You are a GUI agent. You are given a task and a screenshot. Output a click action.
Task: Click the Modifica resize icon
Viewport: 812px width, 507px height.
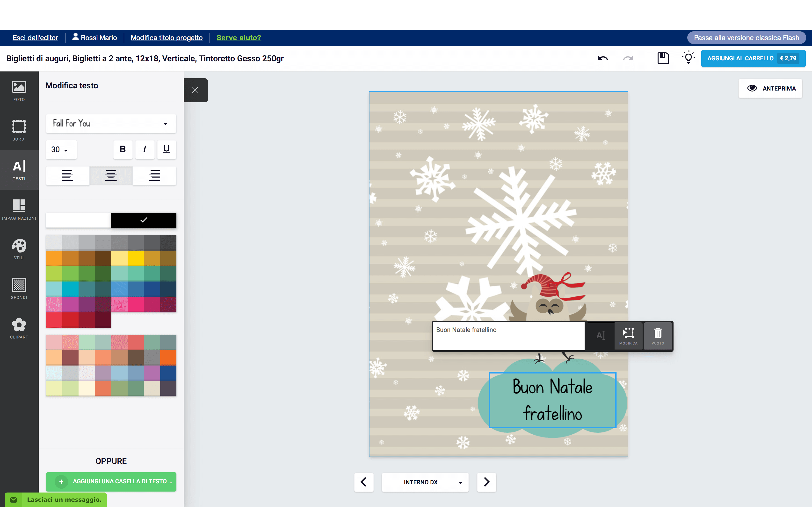[628, 336]
